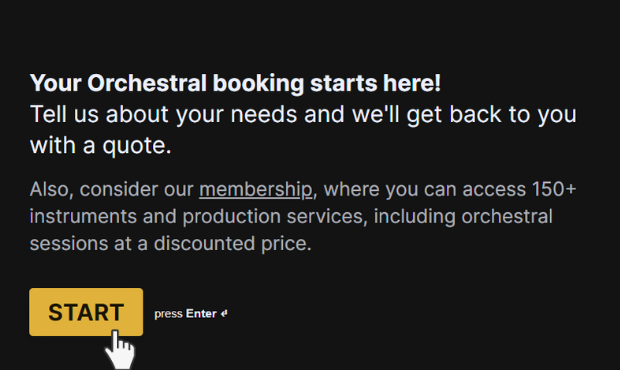Open the underlined membership link
The image size is (620, 370).
(255, 189)
